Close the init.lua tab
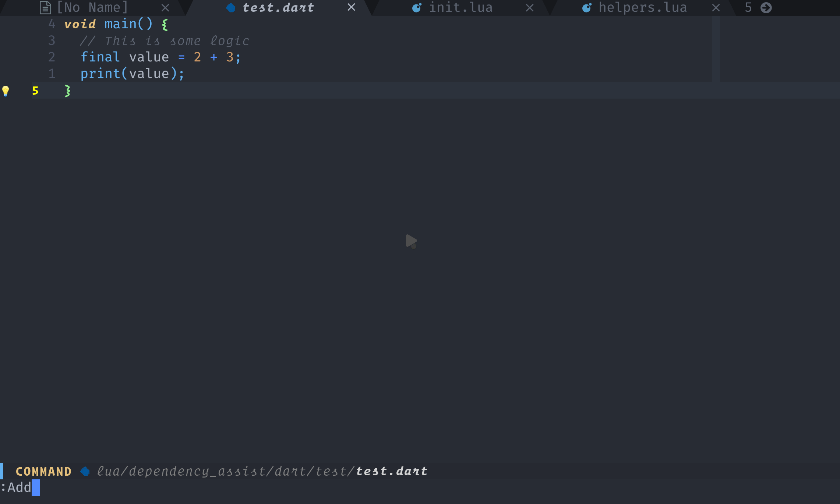Viewport: 840px width, 504px height. pos(529,8)
